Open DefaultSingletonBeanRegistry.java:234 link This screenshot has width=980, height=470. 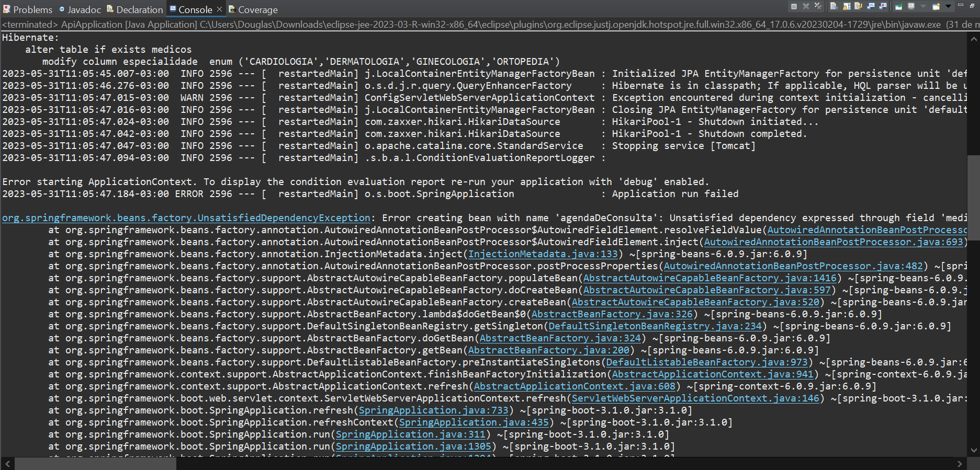click(x=655, y=326)
